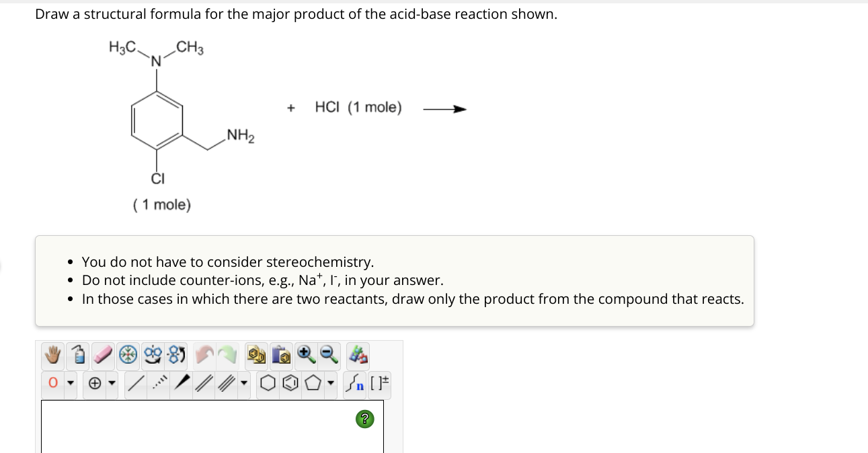Select the wedge bond tool
The width and height of the screenshot is (868, 453).
(182, 383)
